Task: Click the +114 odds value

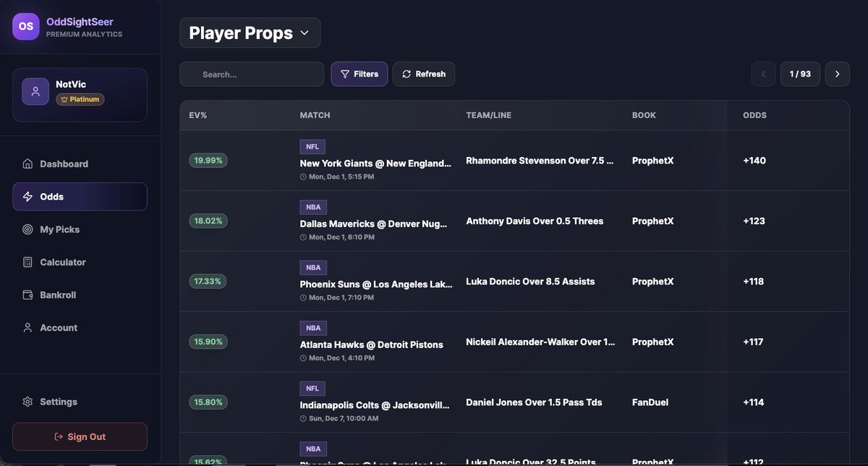Action: 753,402
